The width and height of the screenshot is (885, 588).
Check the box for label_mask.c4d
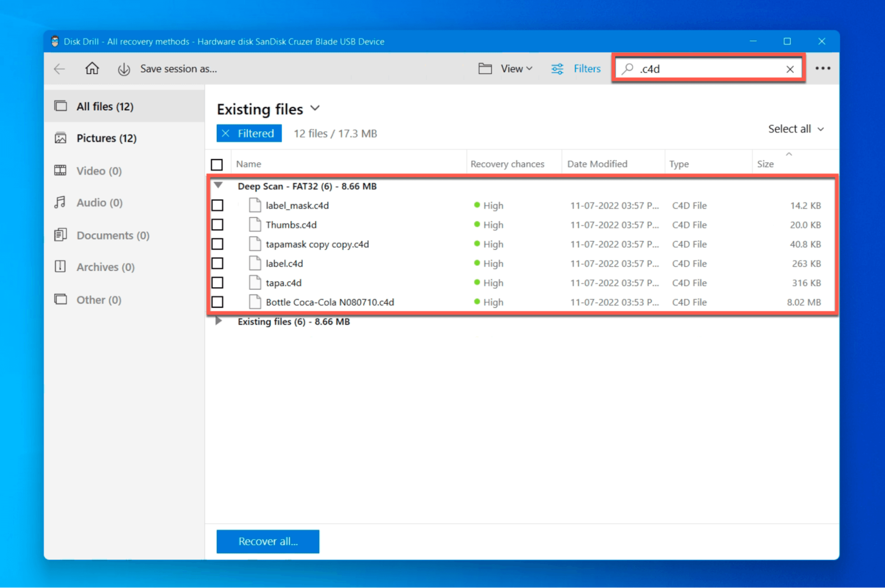click(x=217, y=205)
